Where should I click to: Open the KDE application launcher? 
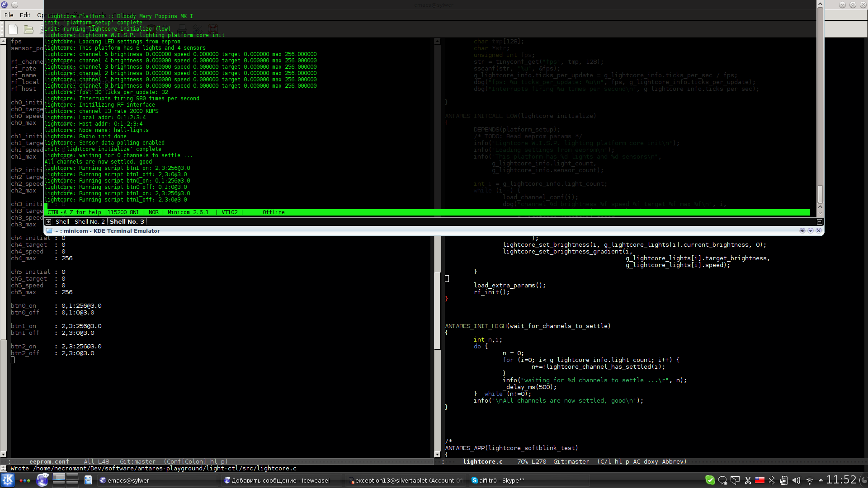tap(8, 480)
